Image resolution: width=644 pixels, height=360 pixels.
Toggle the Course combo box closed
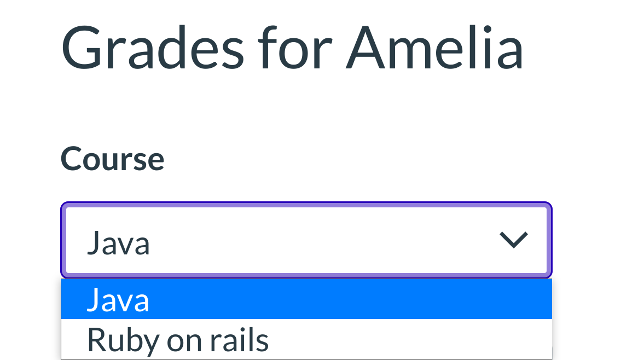click(514, 241)
